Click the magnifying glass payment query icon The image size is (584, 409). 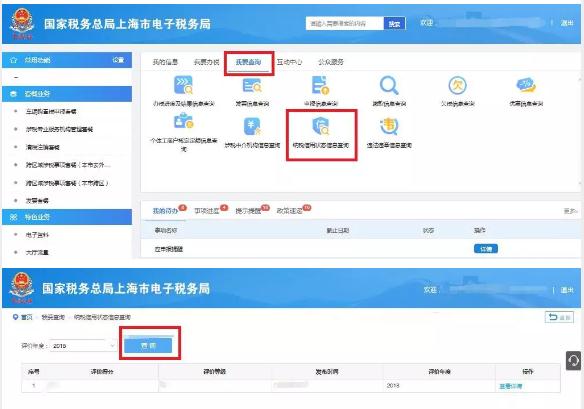[x=389, y=85]
